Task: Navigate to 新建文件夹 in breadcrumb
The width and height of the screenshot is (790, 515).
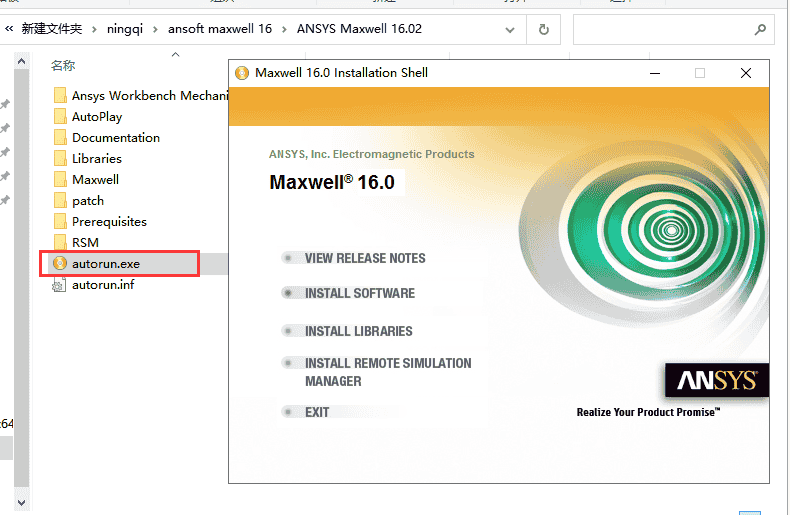Action: click(x=51, y=29)
